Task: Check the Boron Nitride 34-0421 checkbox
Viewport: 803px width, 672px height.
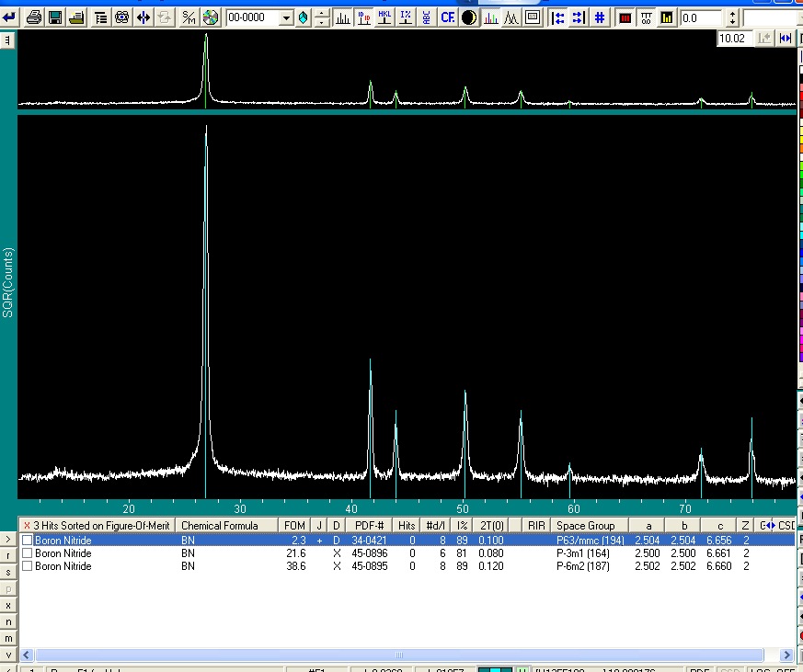Action: (x=28, y=541)
